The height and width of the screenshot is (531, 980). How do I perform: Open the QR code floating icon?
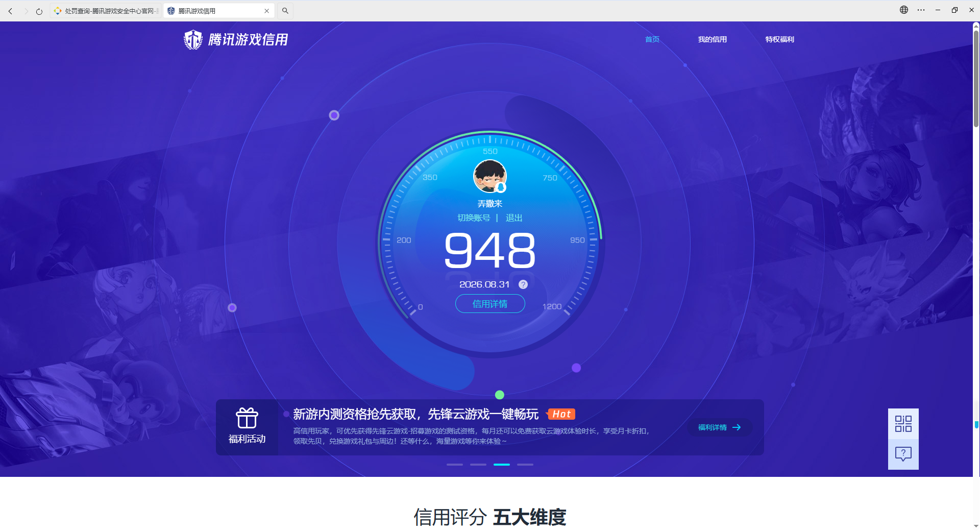click(x=903, y=424)
